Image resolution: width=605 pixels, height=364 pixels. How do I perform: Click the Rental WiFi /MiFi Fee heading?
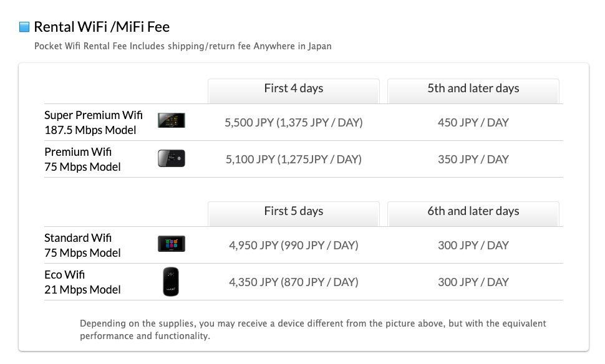102,27
